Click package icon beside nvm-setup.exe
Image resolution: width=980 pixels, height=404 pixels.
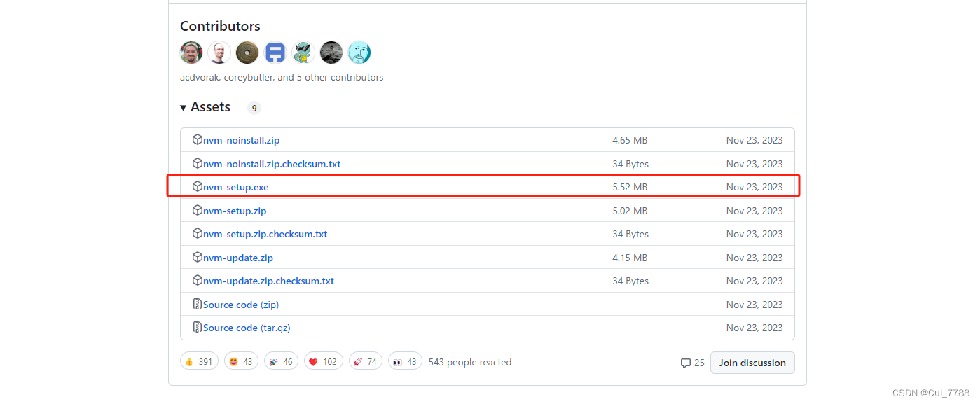[198, 187]
